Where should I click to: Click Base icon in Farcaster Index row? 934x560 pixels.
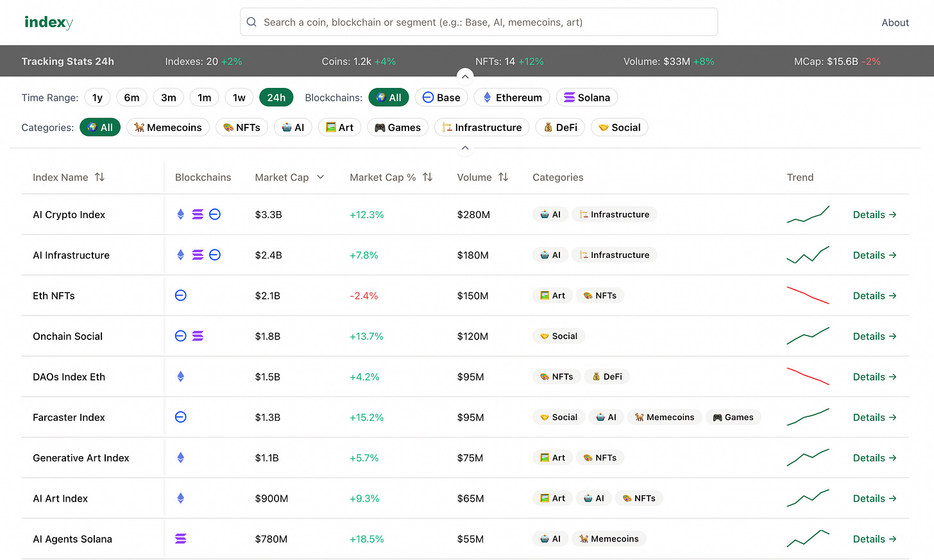pyautogui.click(x=181, y=417)
